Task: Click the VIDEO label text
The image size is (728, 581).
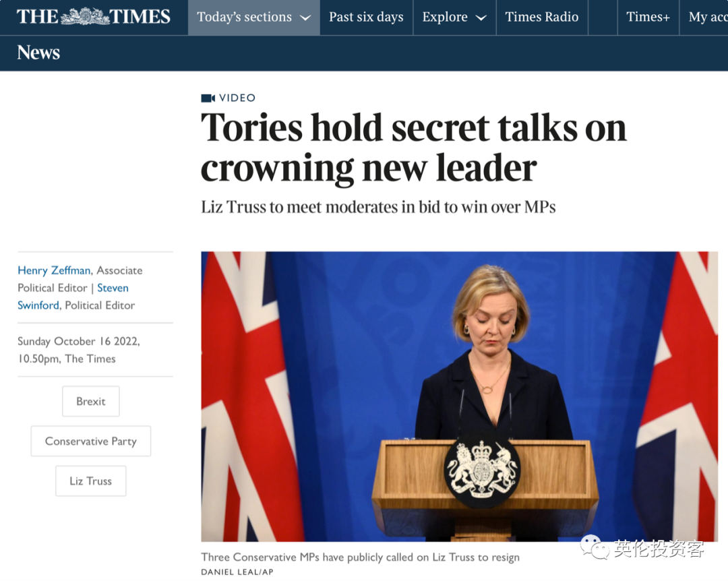Action: pos(237,98)
